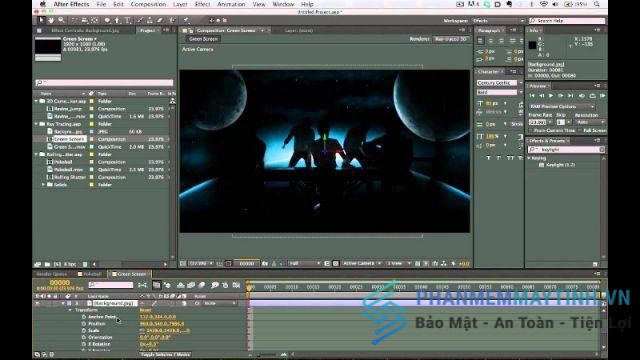Open the Animation menu

pyautogui.click(x=231, y=4)
